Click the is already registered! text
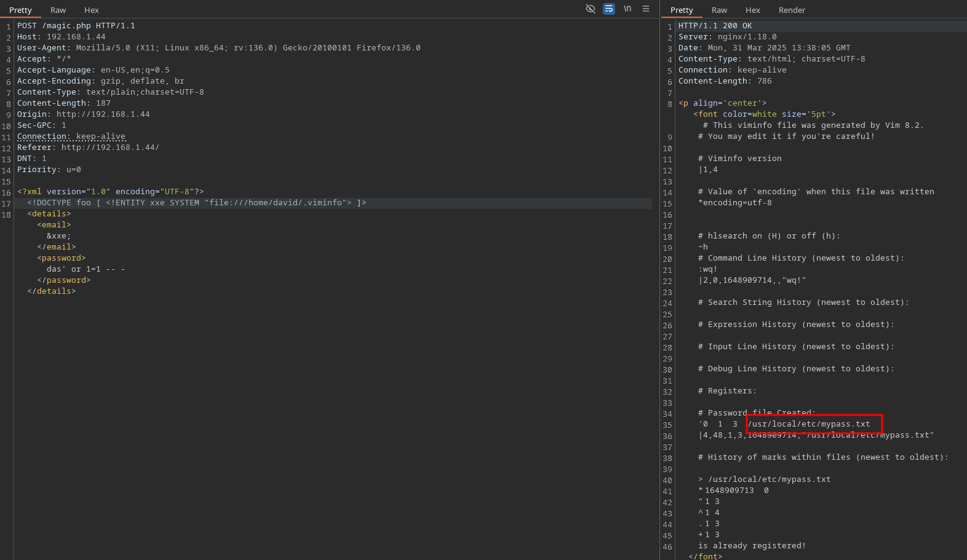Screen dimensions: 967x560 pos(752,546)
